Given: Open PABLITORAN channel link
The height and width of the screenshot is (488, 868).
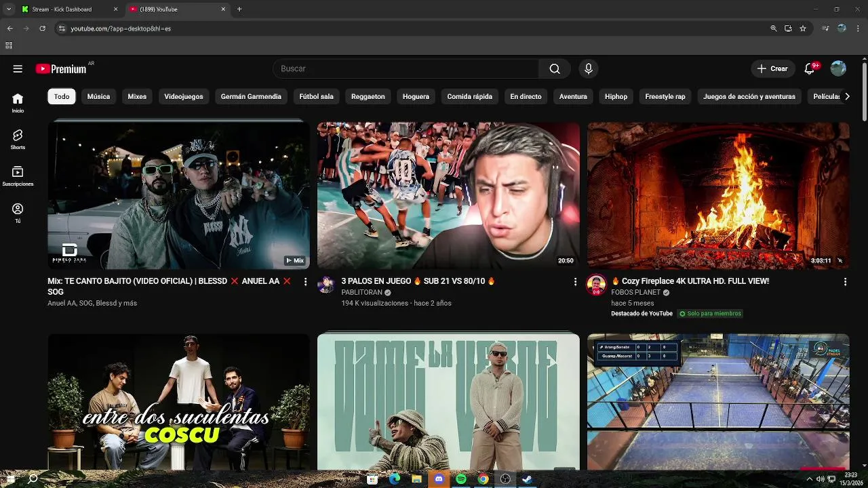Looking at the screenshot, I should [362, 293].
